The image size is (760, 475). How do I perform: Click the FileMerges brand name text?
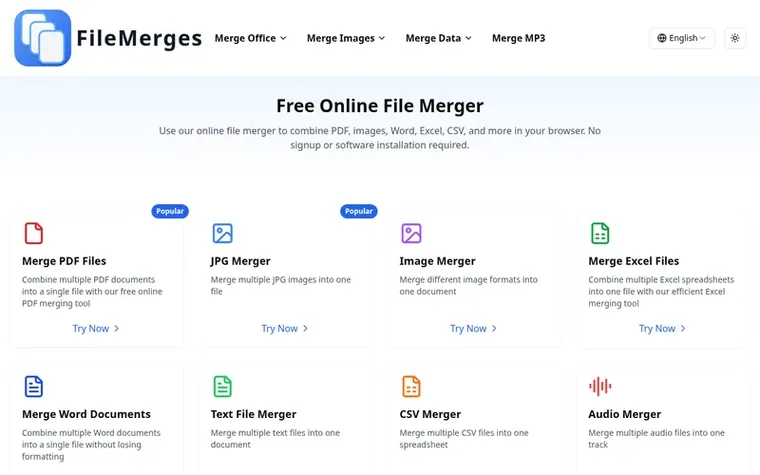click(x=139, y=38)
